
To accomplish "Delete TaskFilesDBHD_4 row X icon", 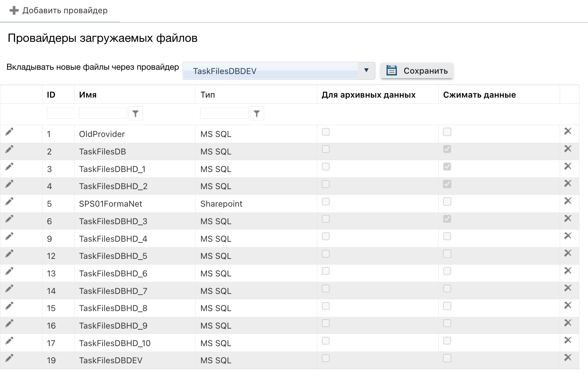I will pyautogui.click(x=568, y=236).
